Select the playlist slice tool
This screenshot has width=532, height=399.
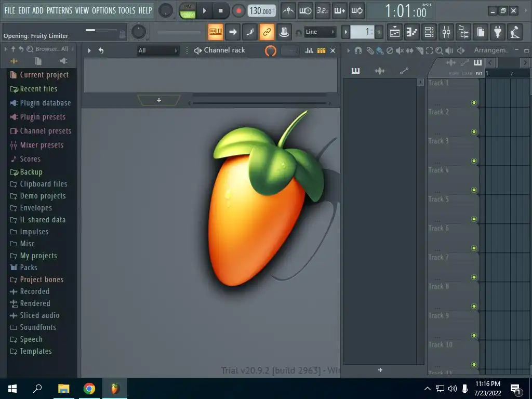click(x=420, y=50)
